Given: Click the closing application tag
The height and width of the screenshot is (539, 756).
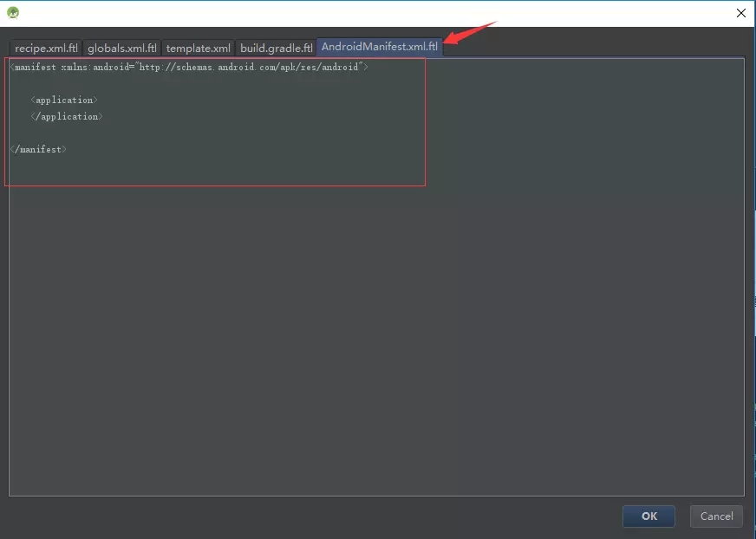Looking at the screenshot, I should [x=66, y=116].
